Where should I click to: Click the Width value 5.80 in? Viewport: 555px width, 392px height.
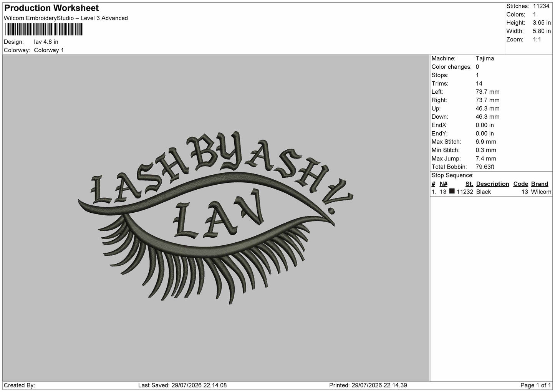click(x=542, y=31)
